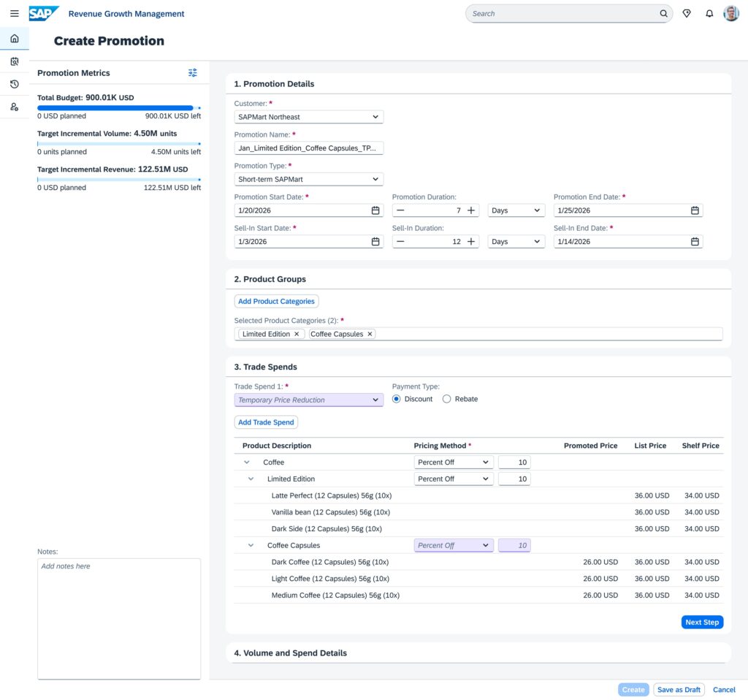Image resolution: width=748 pixels, height=700 pixels.
Task: Open the user settings sidebar icon
Action: (x=15, y=107)
